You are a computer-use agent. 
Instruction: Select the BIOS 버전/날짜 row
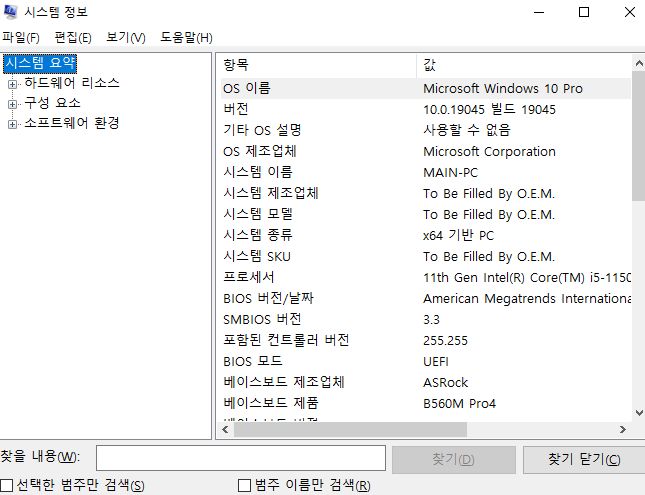(x=426, y=298)
